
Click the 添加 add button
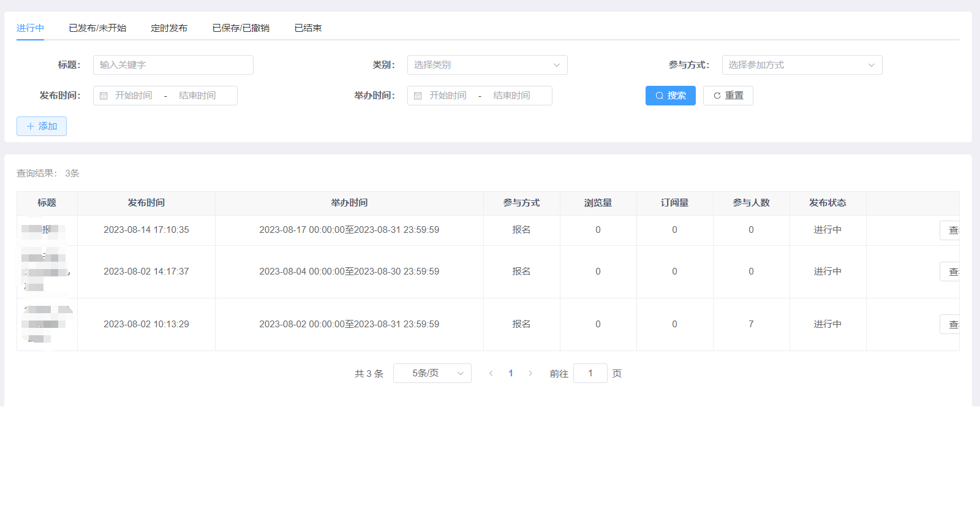click(42, 126)
